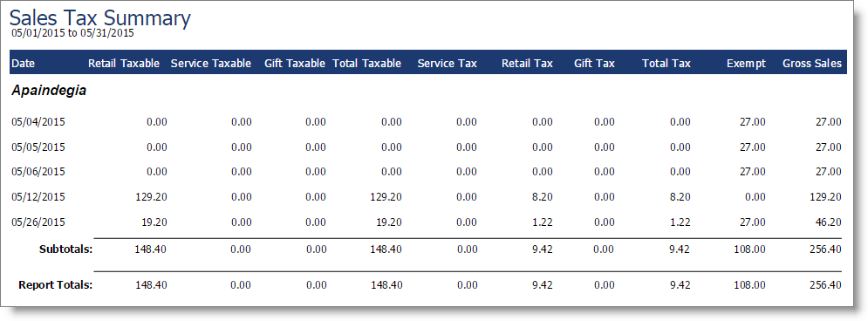Click Gross Sales 27.00 for 05/06/2015
This screenshot has width=868, height=321.
click(x=829, y=172)
